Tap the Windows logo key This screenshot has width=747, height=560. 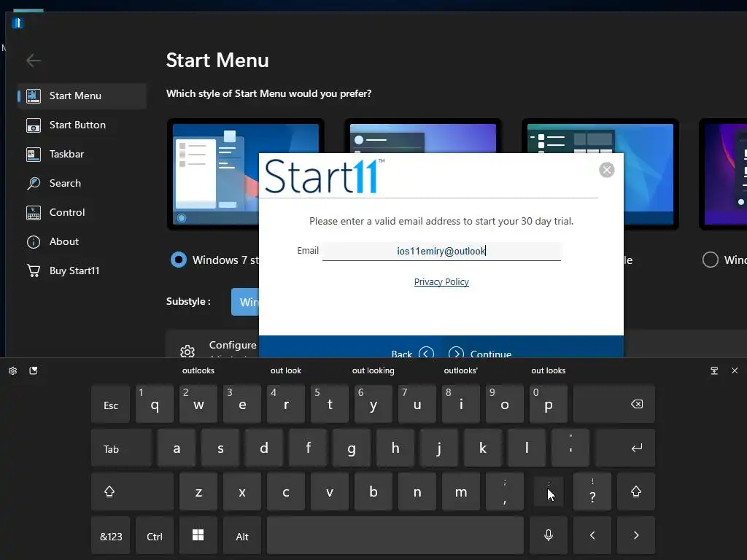[198, 536]
